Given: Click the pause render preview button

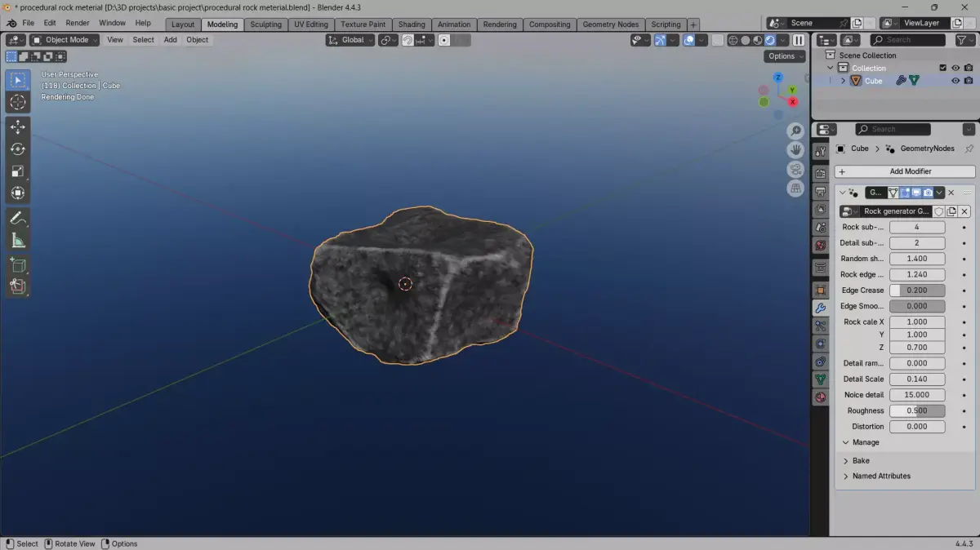Looking at the screenshot, I should coord(799,40).
